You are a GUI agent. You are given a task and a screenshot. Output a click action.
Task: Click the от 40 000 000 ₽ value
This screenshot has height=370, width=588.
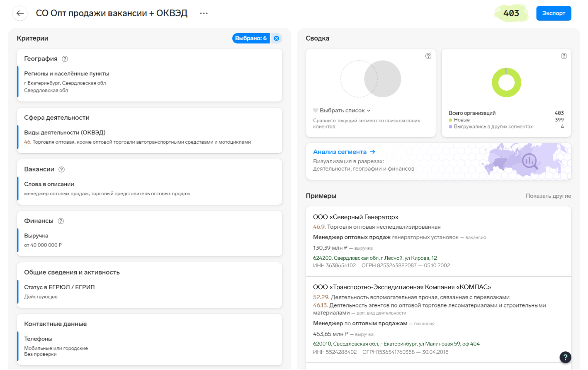point(43,245)
